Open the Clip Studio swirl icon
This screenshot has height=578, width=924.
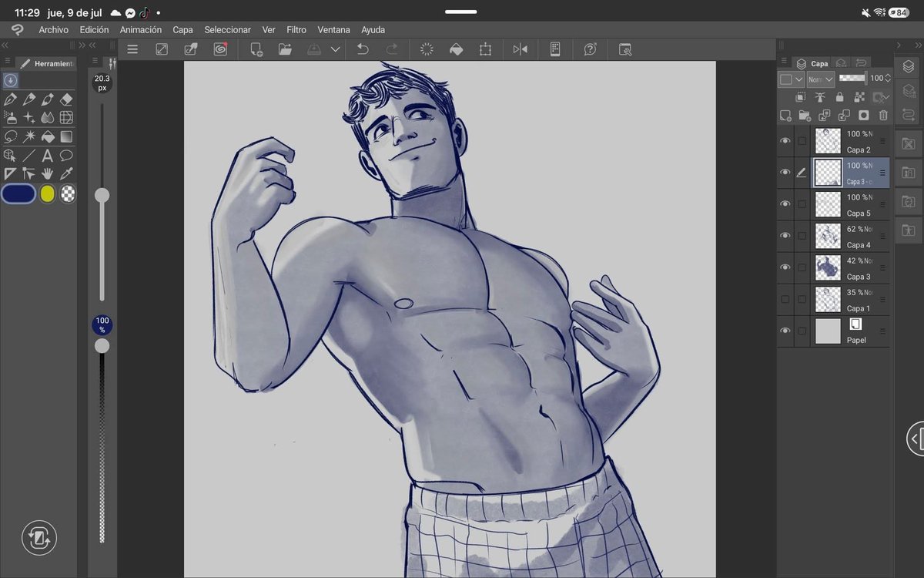220,49
